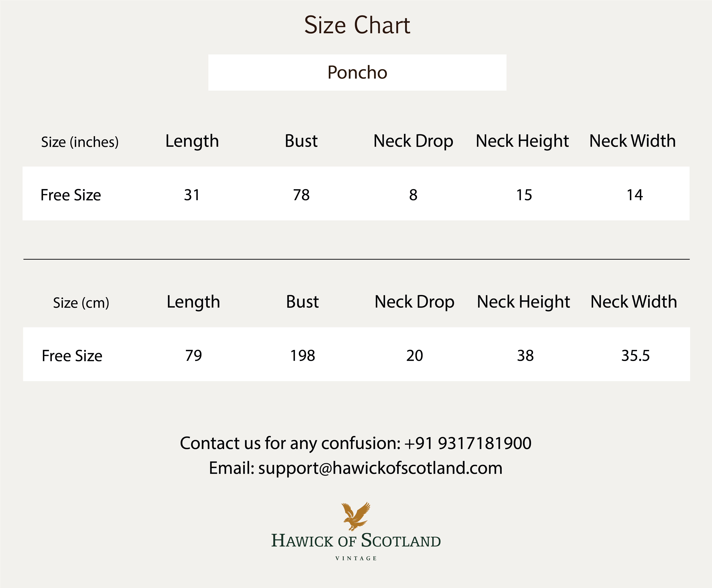The height and width of the screenshot is (588, 712).
Task: Click the "Size (inches)" column header
Action: [x=80, y=142]
